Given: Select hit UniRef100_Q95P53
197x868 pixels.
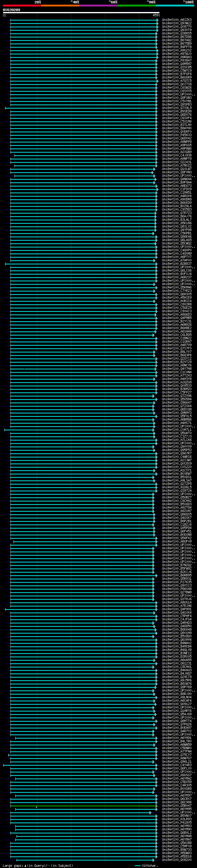Looking at the screenshot, I should pyautogui.click(x=177, y=450).
